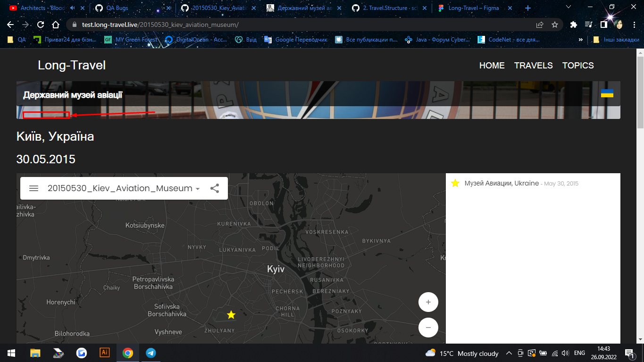Show hidden icons in the system tray
Viewport: 644px width, 362px height.
(509, 353)
